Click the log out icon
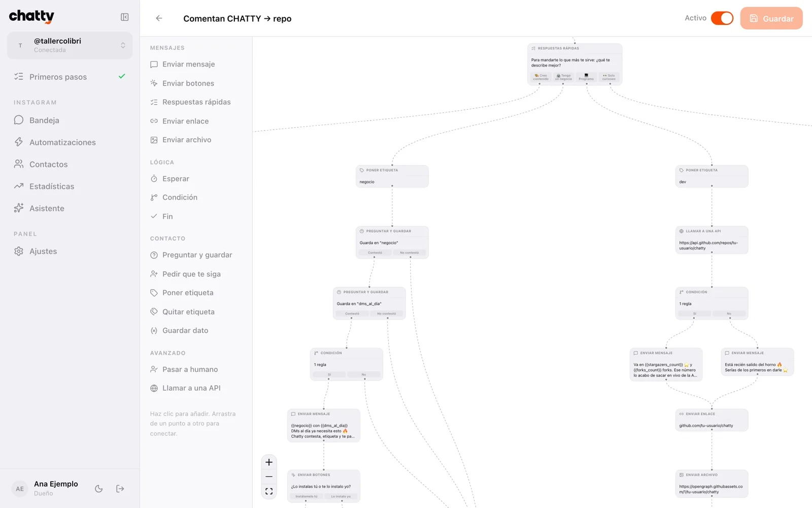812x508 pixels. click(x=120, y=489)
